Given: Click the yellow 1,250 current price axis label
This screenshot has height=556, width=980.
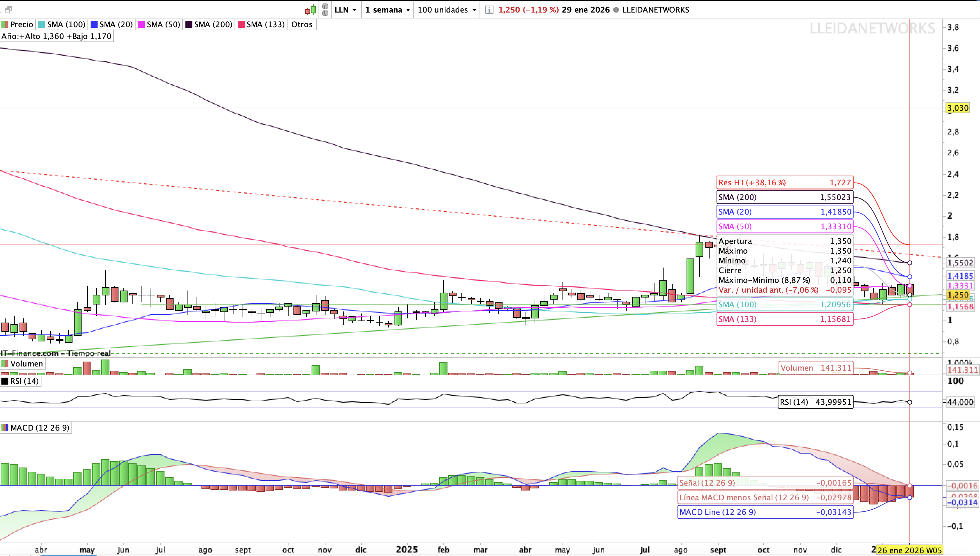Looking at the screenshot, I should 958,295.
